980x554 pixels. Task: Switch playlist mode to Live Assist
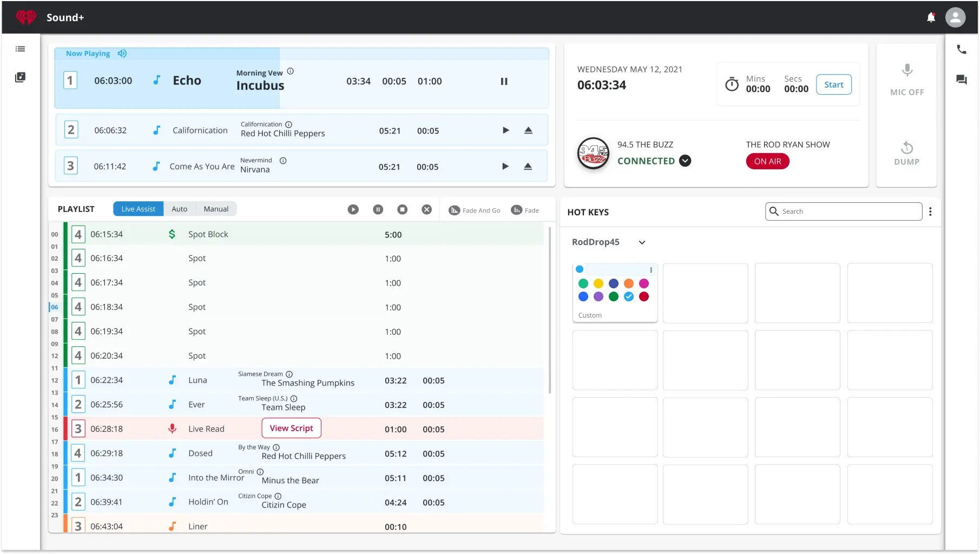click(138, 209)
